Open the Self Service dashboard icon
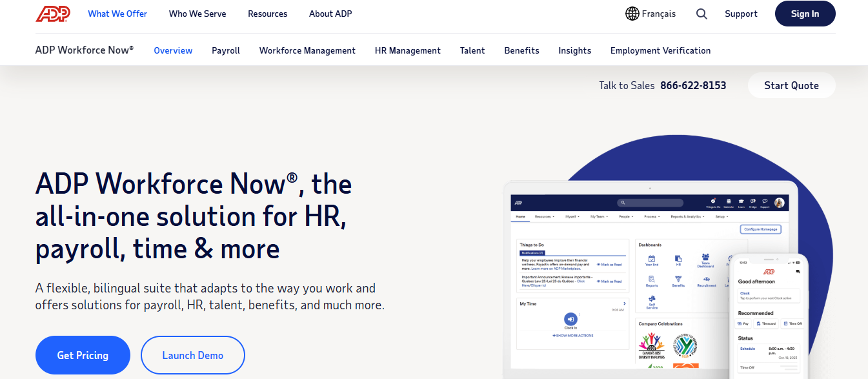Screen dimensions: 868x379 [x=652, y=298]
